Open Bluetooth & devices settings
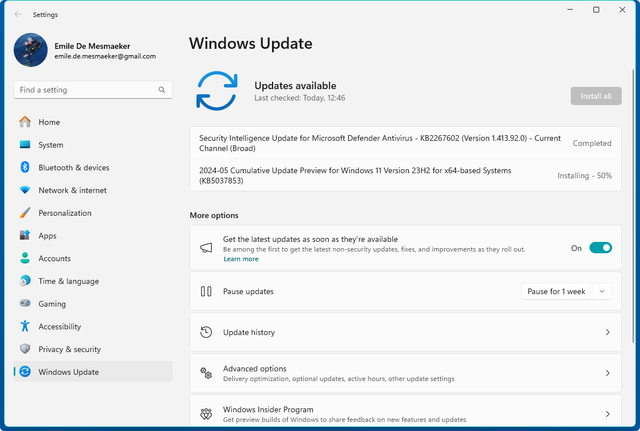Screen dimensions: 640x431 click(93, 167)
